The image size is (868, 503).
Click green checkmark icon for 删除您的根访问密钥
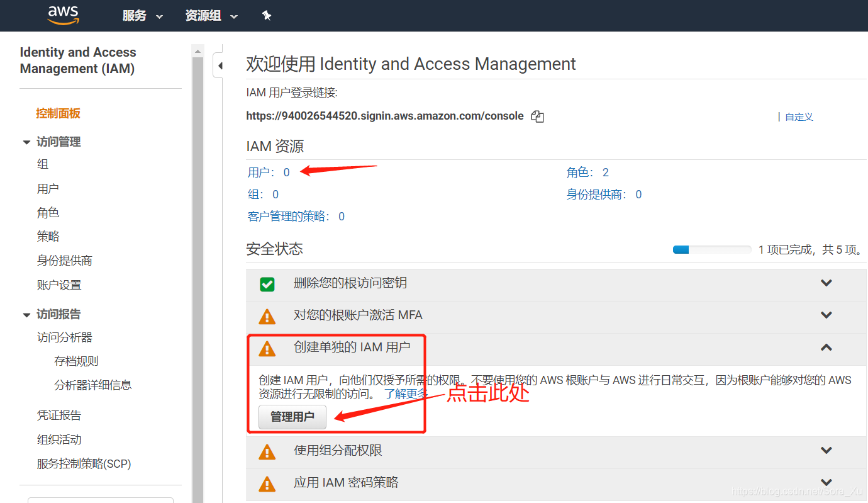click(x=267, y=285)
